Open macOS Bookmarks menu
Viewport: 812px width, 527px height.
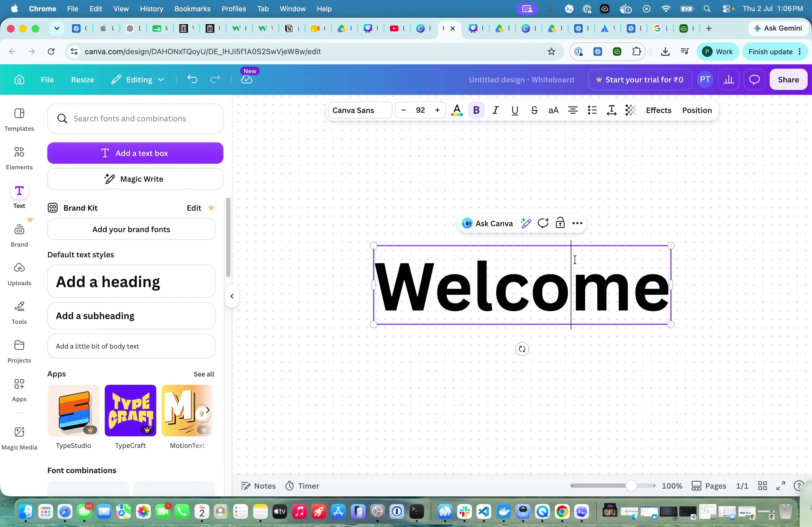click(x=193, y=9)
